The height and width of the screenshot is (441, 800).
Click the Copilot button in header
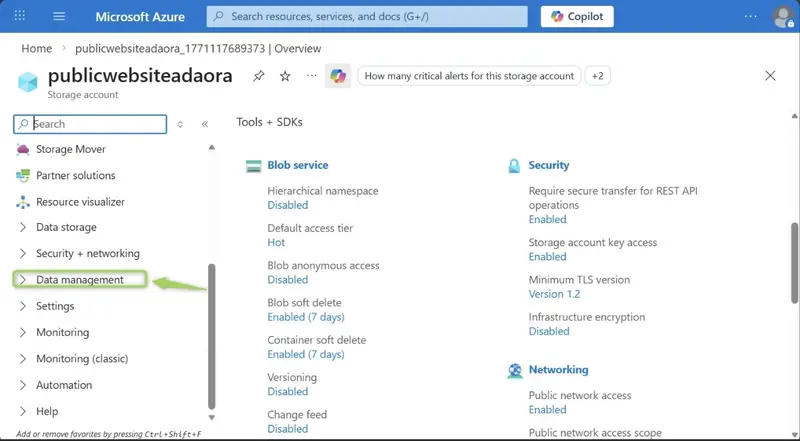coord(577,16)
